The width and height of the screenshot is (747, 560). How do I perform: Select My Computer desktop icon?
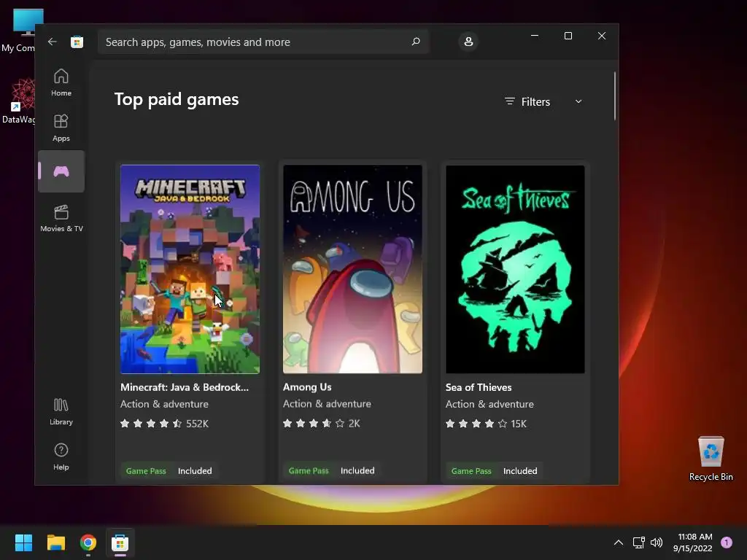pyautogui.click(x=18, y=31)
